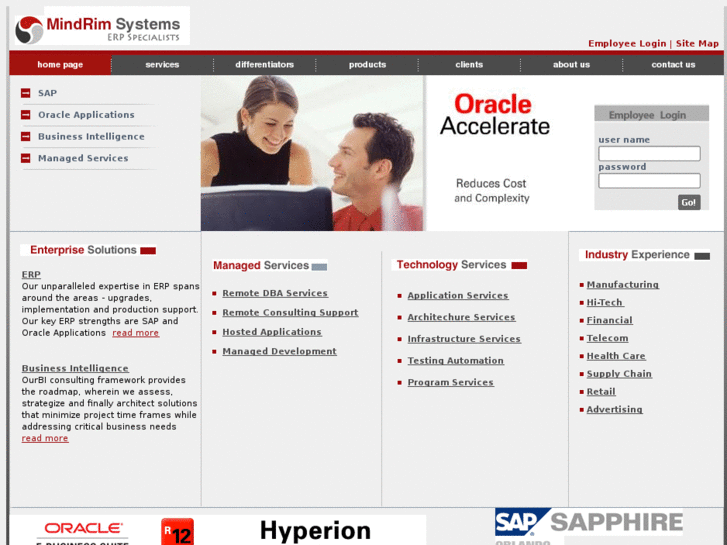
Task: Go to the home page tab
Action: pyautogui.click(x=60, y=64)
